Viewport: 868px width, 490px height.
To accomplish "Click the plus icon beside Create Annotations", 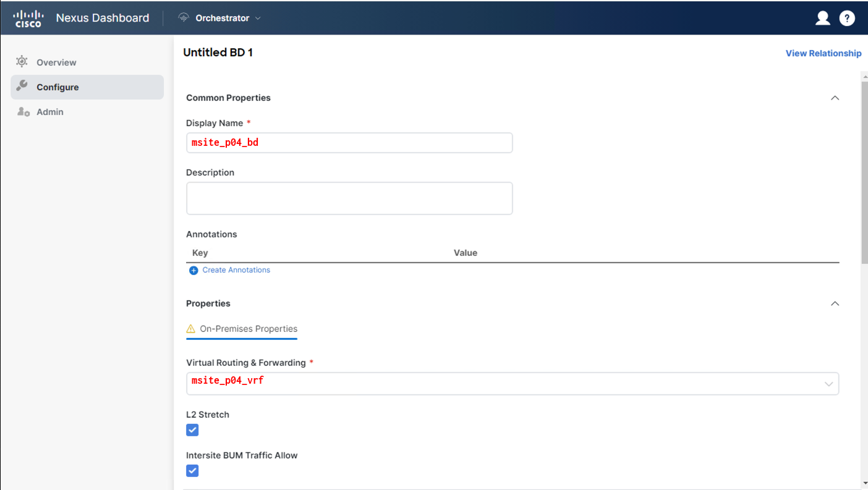I will (x=194, y=271).
